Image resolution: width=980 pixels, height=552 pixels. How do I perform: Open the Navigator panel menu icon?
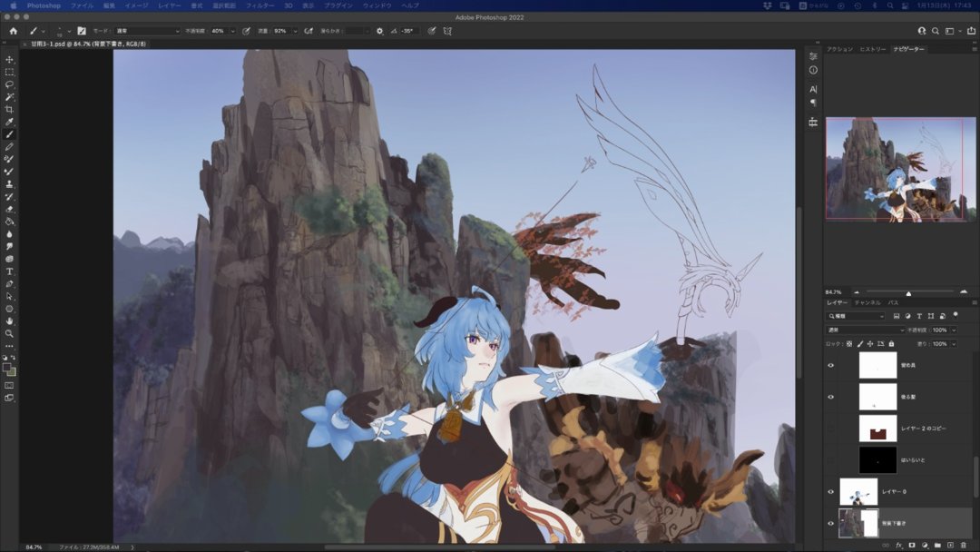[975, 49]
